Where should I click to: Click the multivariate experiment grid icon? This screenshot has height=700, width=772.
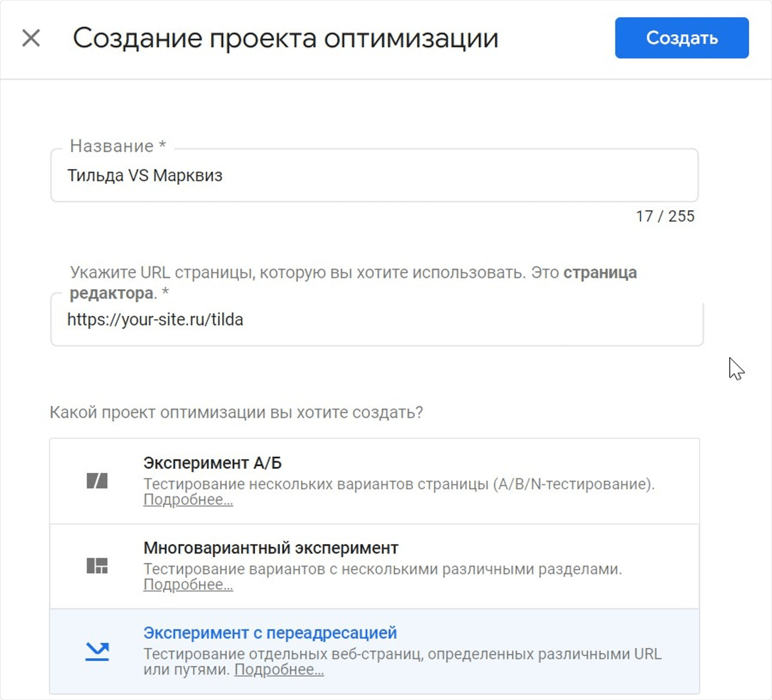tap(97, 566)
